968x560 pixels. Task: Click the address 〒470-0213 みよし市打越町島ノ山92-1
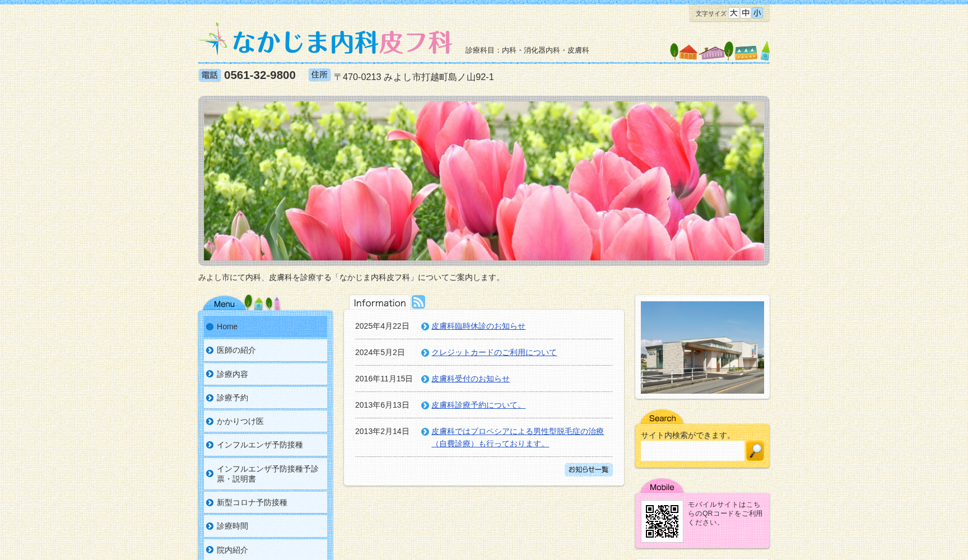[x=414, y=77]
